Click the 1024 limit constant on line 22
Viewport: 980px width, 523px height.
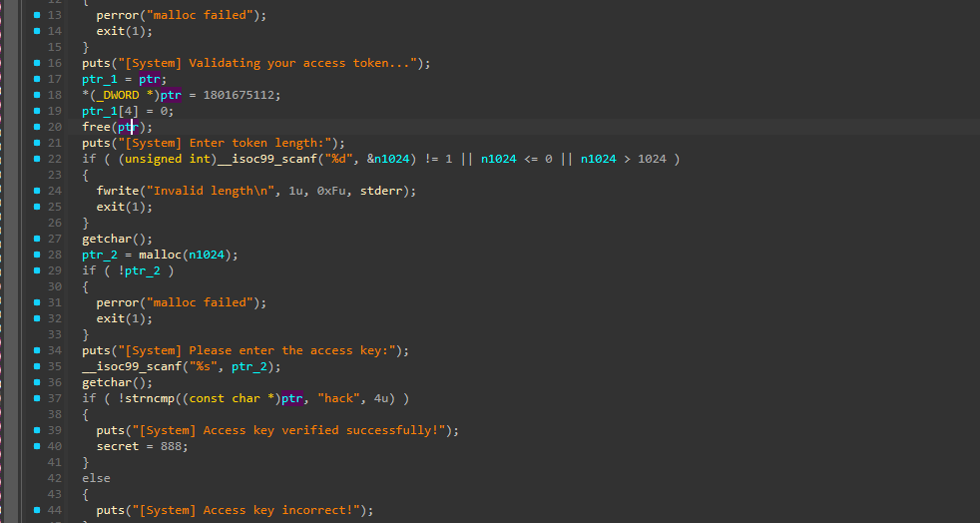pos(652,159)
